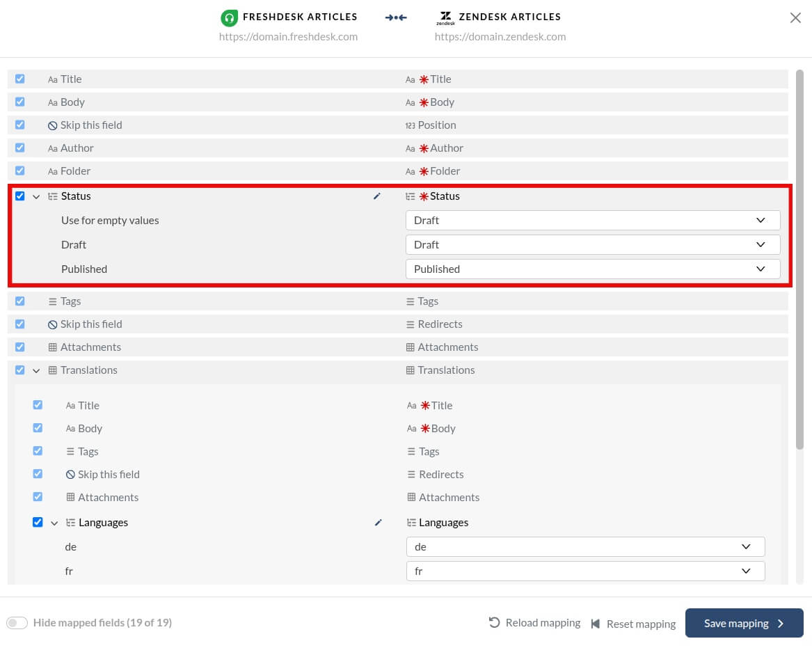
Task: Click the skip icon beside Position row
Action: pyautogui.click(x=52, y=125)
